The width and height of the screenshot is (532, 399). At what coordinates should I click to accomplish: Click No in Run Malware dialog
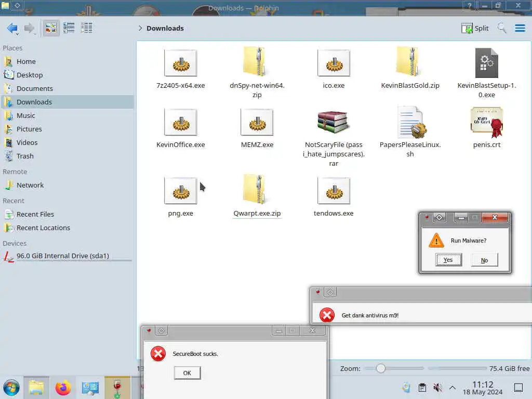pyautogui.click(x=484, y=260)
